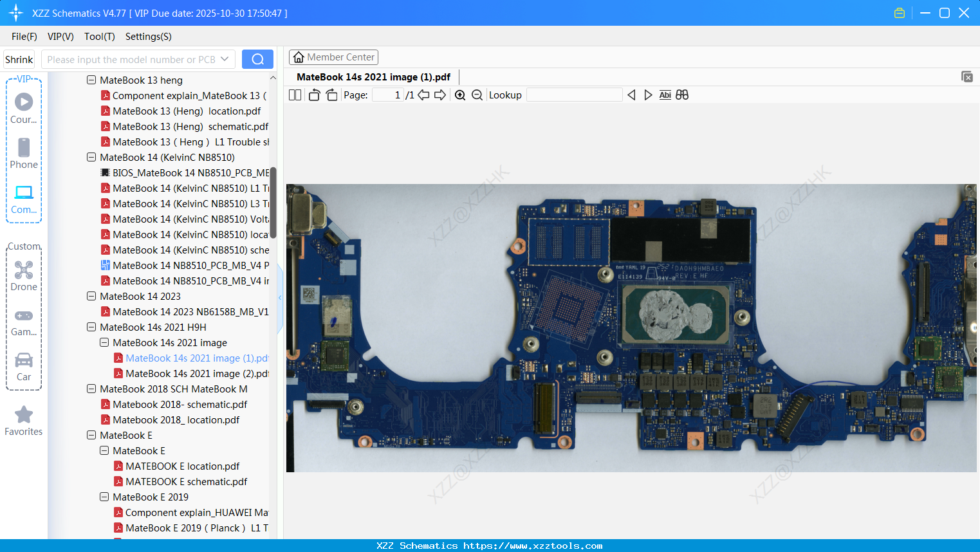
Task: Click the XZZ Schematics app logo
Action: 16,13
